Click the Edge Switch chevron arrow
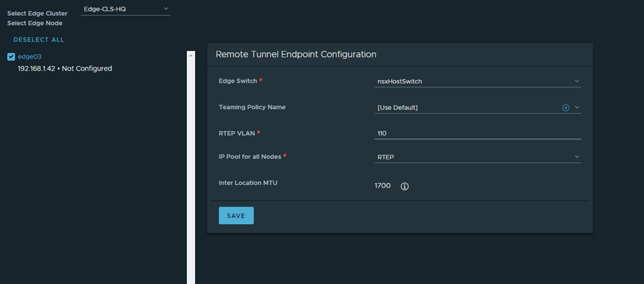The height and width of the screenshot is (284, 644). tap(577, 81)
